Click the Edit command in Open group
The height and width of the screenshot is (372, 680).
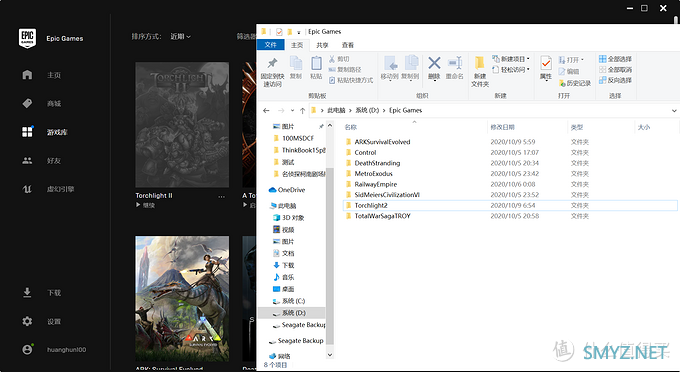pos(569,72)
